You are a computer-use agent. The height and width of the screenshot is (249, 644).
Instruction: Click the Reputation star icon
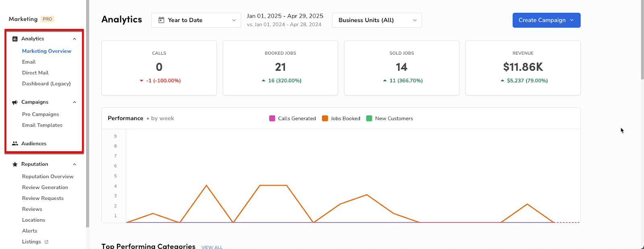(15, 164)
